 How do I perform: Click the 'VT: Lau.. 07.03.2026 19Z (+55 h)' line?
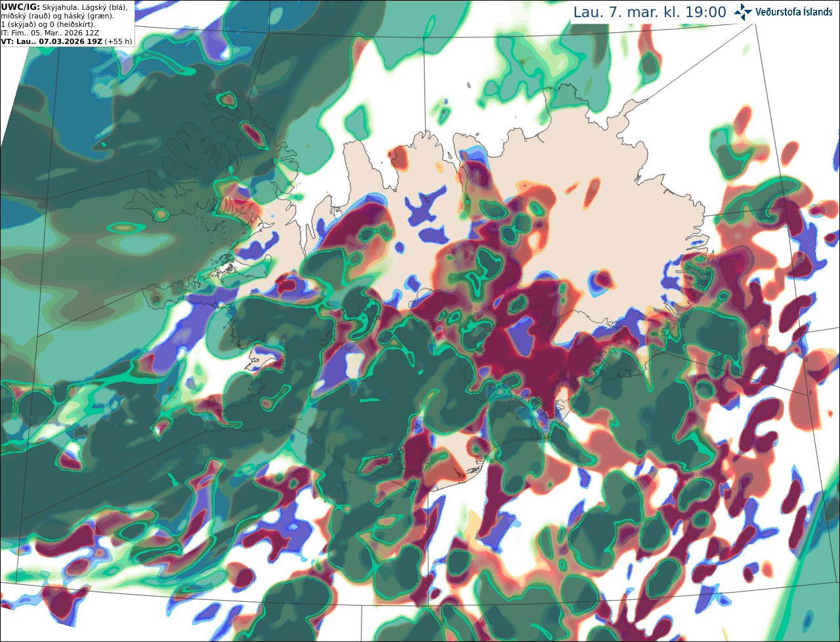(x=66, y=41)
